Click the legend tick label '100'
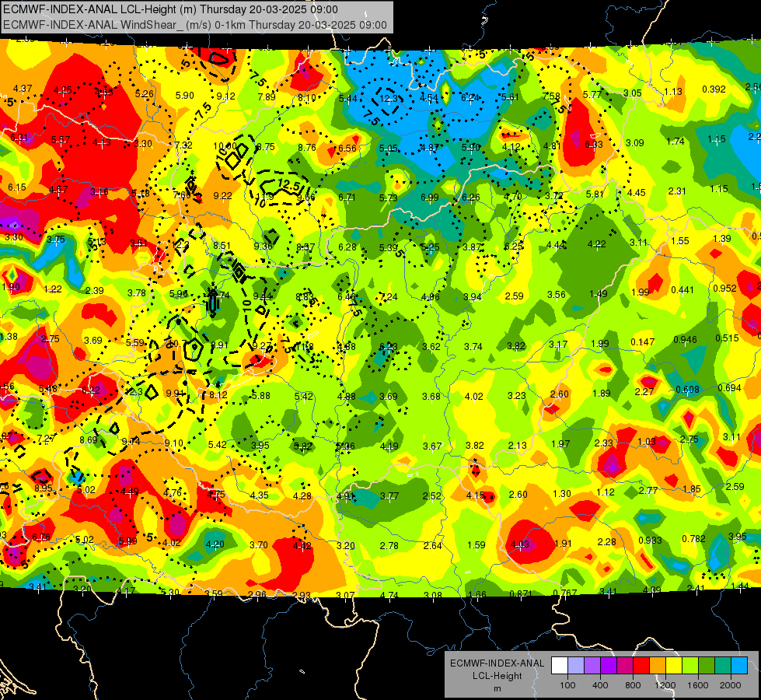This screenshot has width=761, height=700. pyautogui.click(x=567, y=685)
